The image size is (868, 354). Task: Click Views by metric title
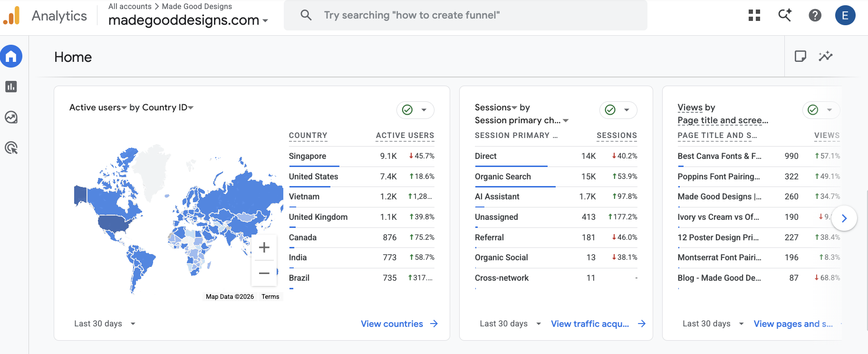coord(690,108)
